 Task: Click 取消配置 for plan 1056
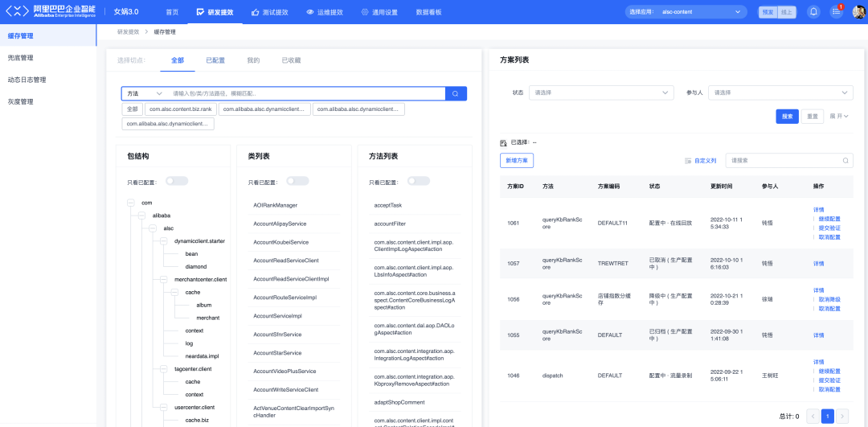click(829, 309)
